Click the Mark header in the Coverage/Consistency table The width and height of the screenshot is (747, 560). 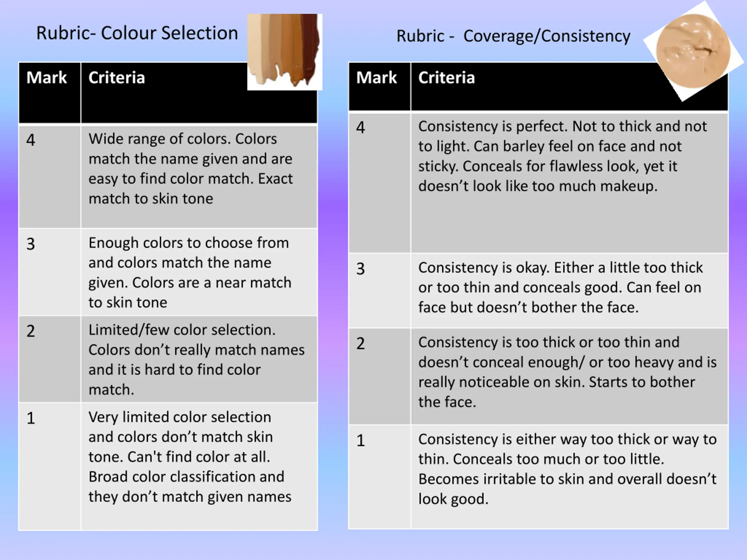376,78
